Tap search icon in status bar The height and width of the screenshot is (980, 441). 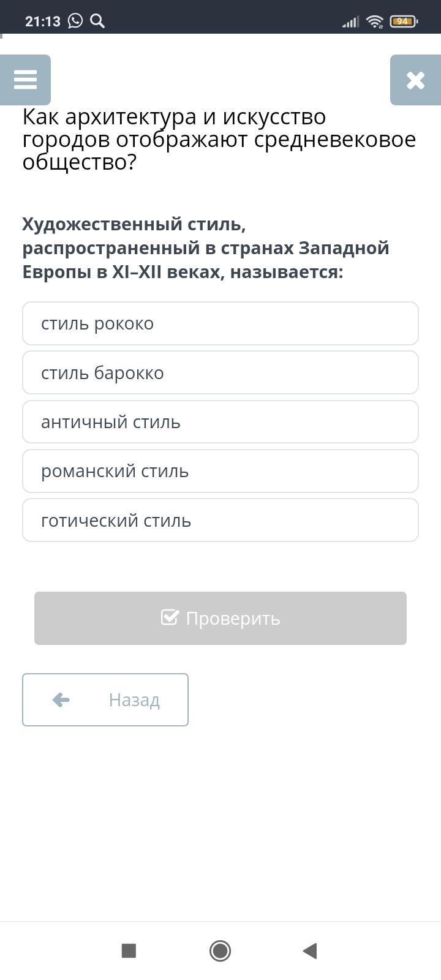pyautogui.click(x=97, y=21)
